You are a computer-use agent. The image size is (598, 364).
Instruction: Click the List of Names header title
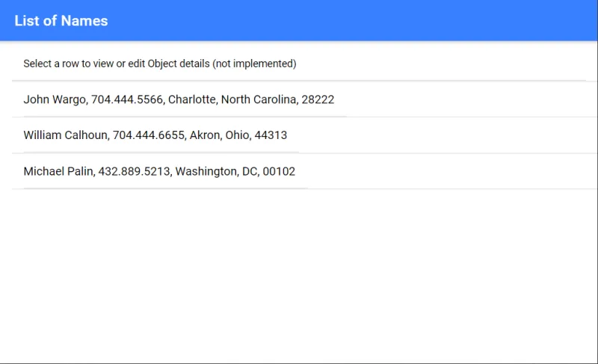(x=61, y=21)
